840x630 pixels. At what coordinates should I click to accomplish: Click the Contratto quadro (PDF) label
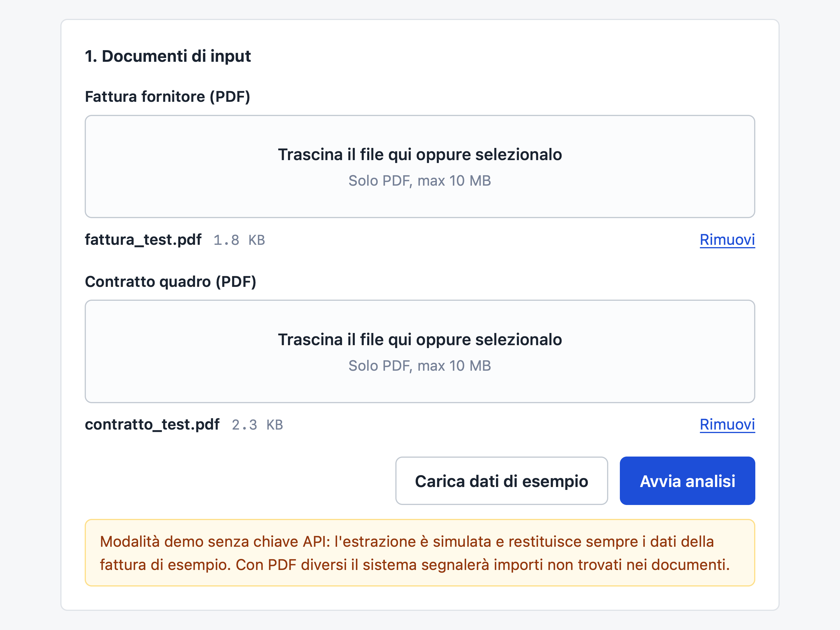click(171, 282)
